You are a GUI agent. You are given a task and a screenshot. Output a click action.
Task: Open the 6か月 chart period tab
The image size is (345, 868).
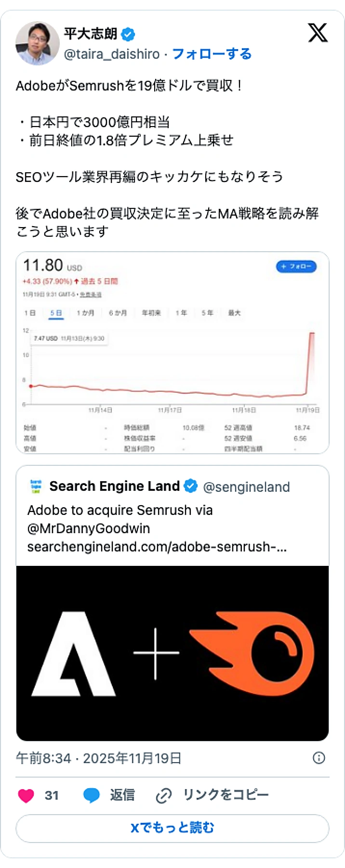point(117,313)
